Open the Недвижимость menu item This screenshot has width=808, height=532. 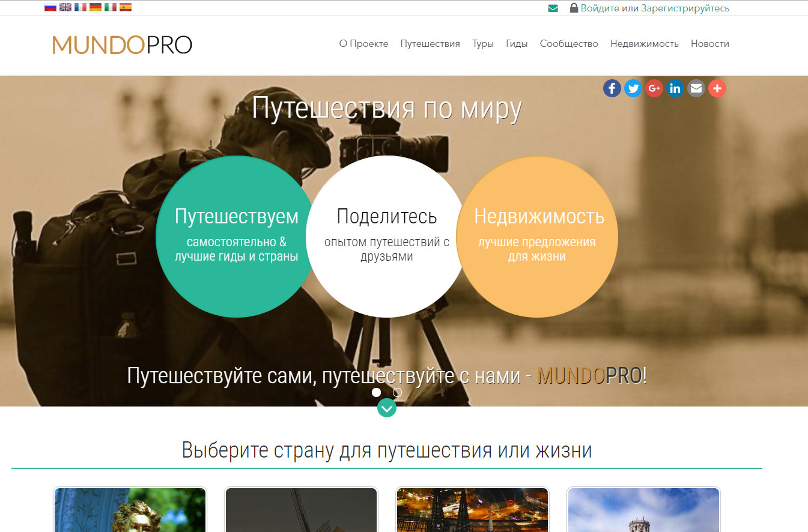645,43
